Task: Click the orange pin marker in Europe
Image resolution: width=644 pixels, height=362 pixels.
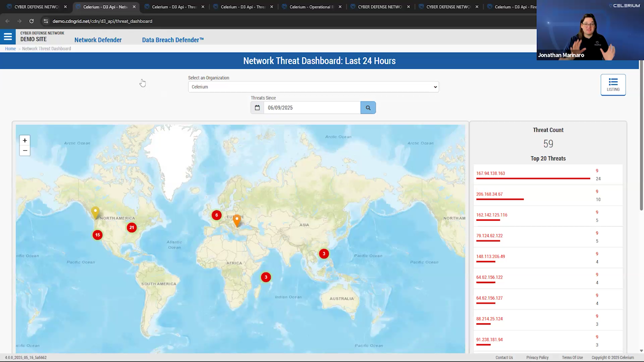Action: [x=236, y=220]
